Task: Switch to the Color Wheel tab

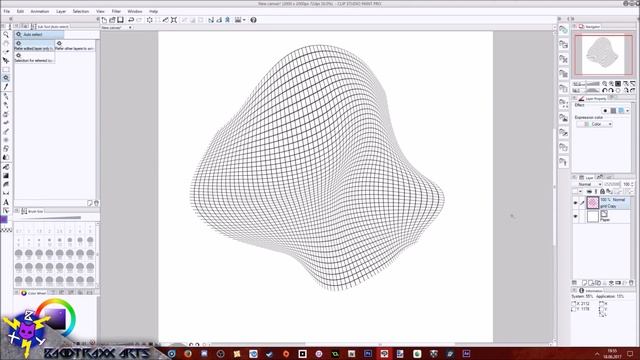Action: point(33,293)
